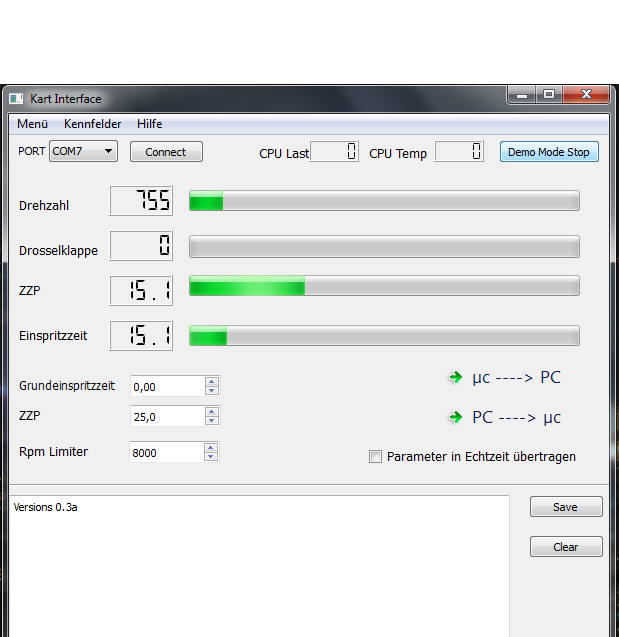Viewport: 619px width, 637px height.
Task: Click the Drosselklappe LCD display showing 0
Action: pyautogui.click(x=141, y=246)
